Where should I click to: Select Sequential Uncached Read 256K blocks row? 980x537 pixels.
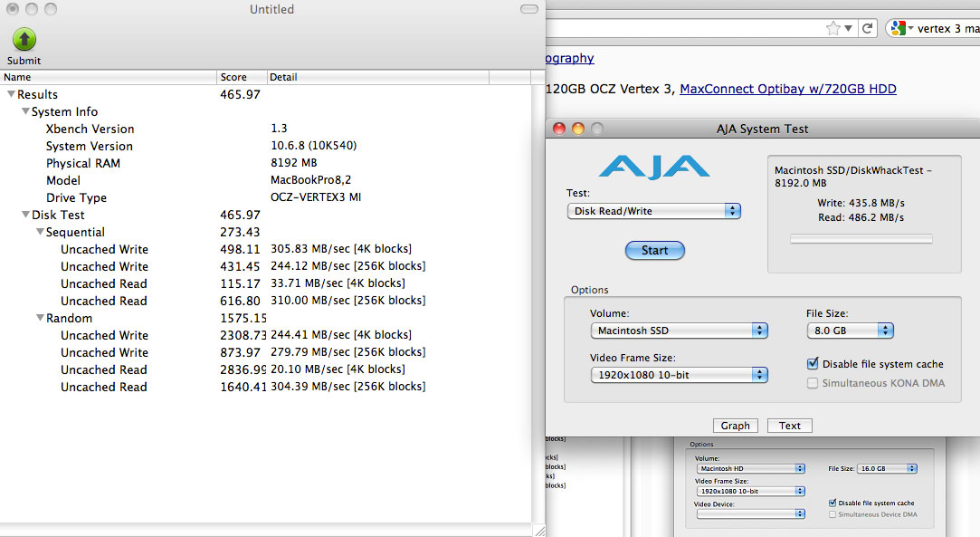[x=266, y=301]
